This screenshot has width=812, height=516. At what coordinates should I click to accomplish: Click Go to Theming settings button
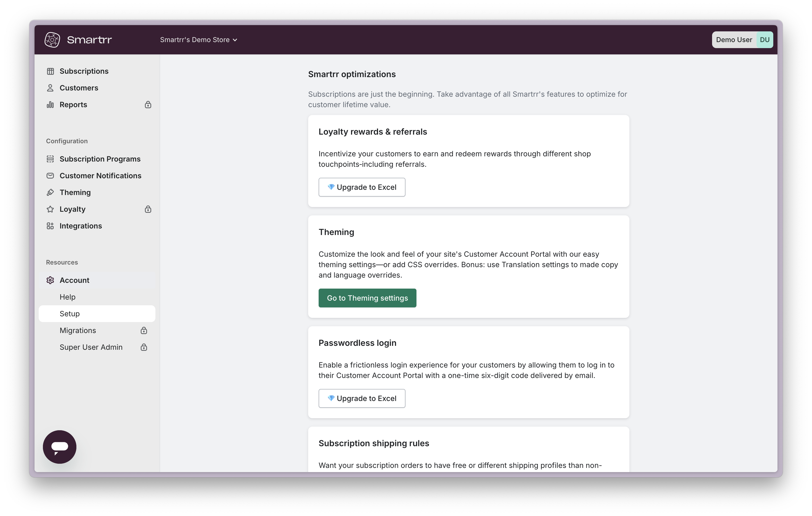(367, 298)
